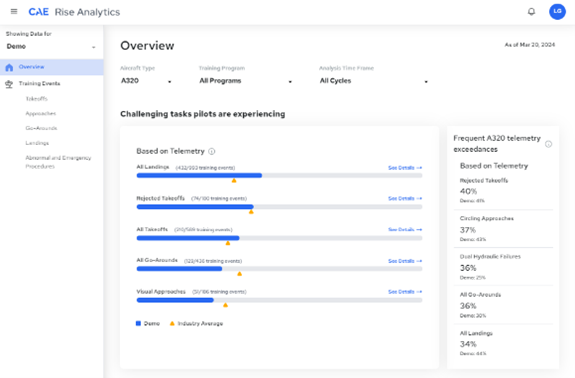The width and height of the screenshot is (575, 378).
Task: Click See Details for Visual Approaches
Action: point(405,292)
